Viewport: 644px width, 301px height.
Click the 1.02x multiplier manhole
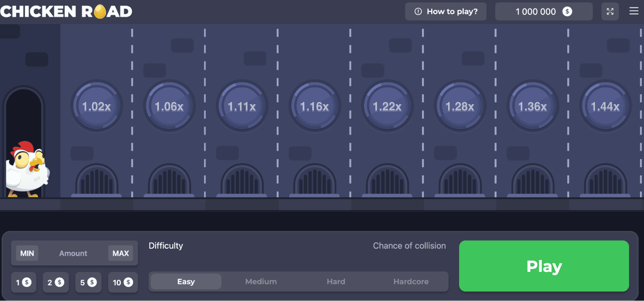pyautogui.click(x=97, y=106)
